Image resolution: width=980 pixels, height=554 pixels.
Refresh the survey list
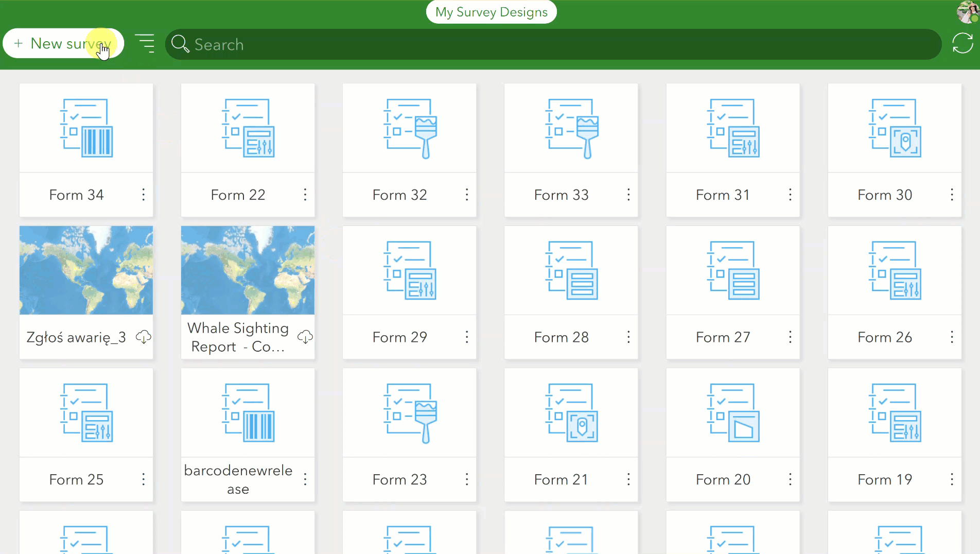coord(962,43)
